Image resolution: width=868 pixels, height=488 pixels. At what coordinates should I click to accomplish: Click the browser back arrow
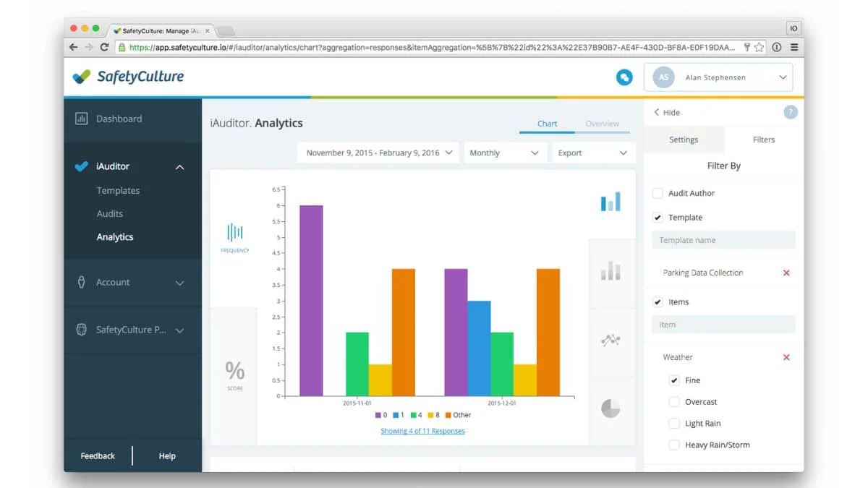coord(73,47)
